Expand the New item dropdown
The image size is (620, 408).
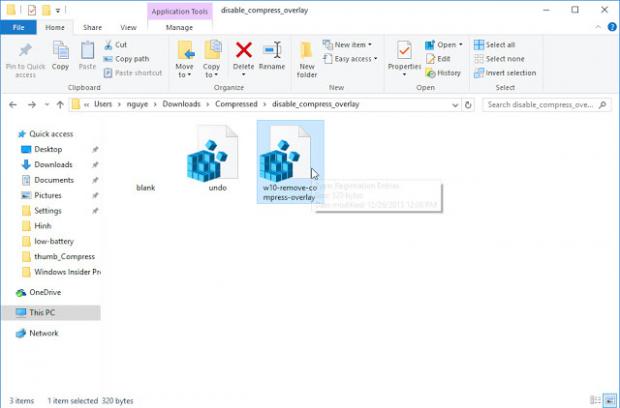[x=350, y=45]
